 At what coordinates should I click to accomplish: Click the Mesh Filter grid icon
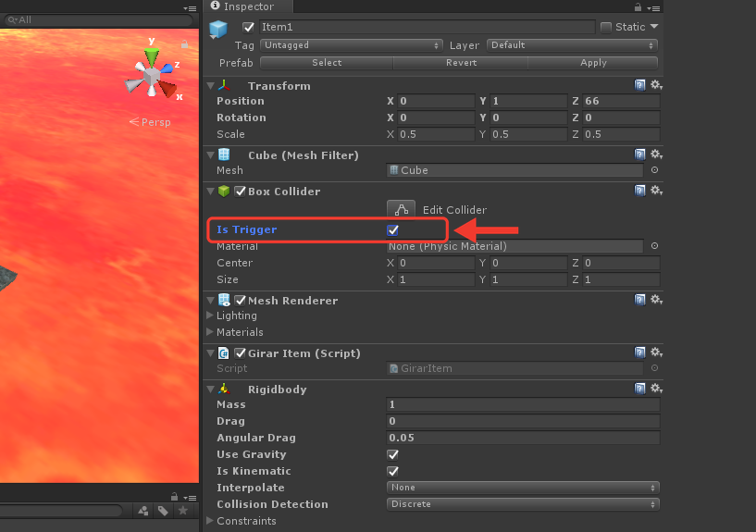click(x=224, y=155)
